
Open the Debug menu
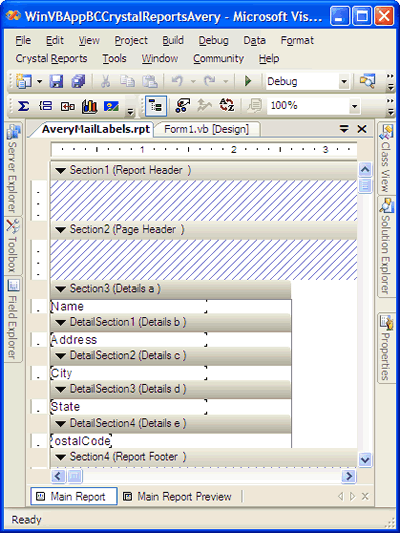tap(213, 40)
